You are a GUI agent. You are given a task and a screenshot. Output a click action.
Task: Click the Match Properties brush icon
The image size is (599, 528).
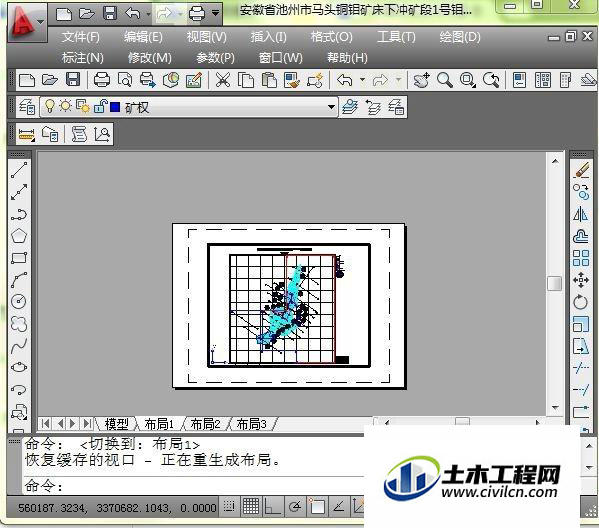tap(292, 80)
